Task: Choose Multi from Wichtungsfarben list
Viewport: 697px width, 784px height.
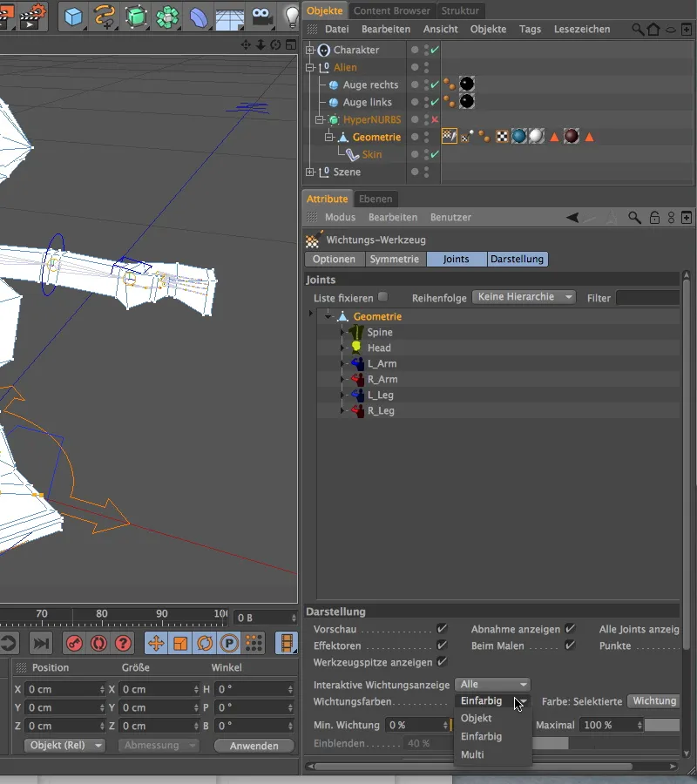Action: coord(492,754)
